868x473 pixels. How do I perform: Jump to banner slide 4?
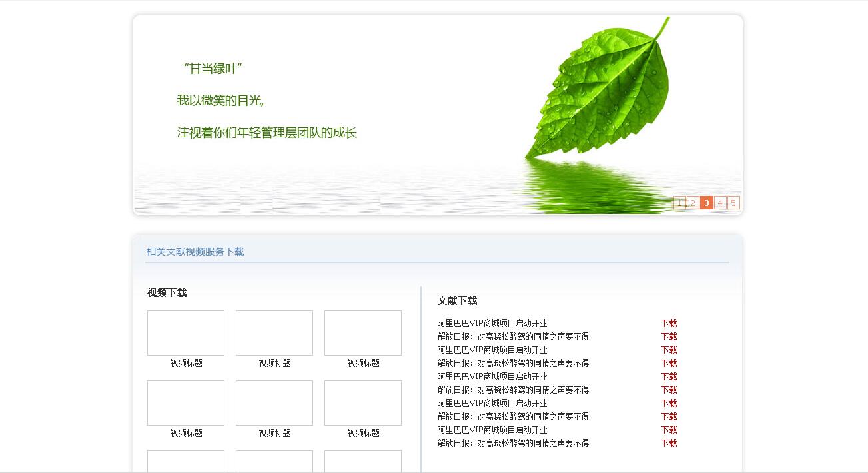720,203
